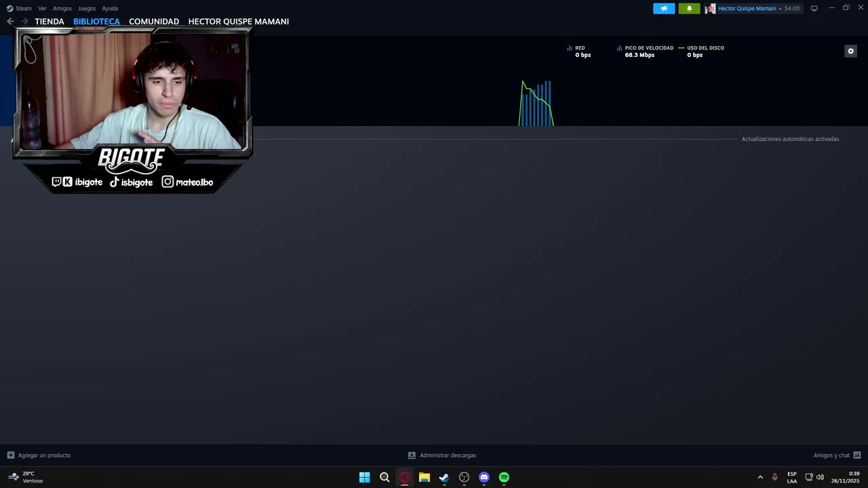Screen dimensions: 868x488
Task: Click the back navigation arrow
Action: (10, 22)
